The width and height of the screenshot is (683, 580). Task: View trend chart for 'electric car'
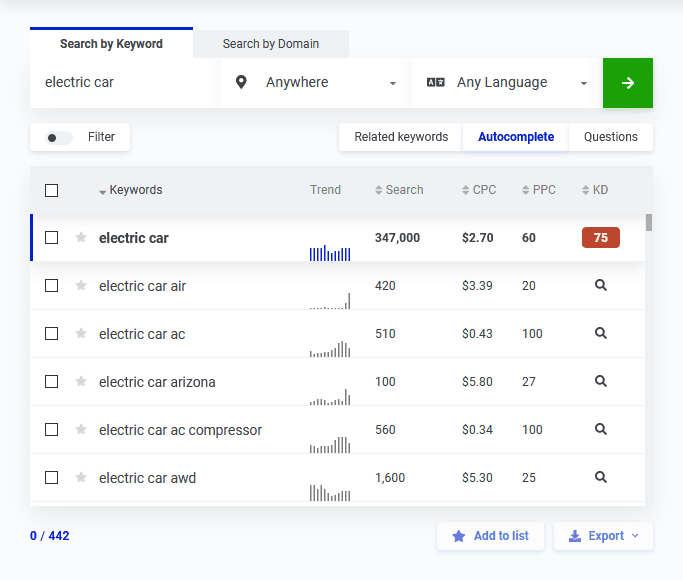coord(330,253)
